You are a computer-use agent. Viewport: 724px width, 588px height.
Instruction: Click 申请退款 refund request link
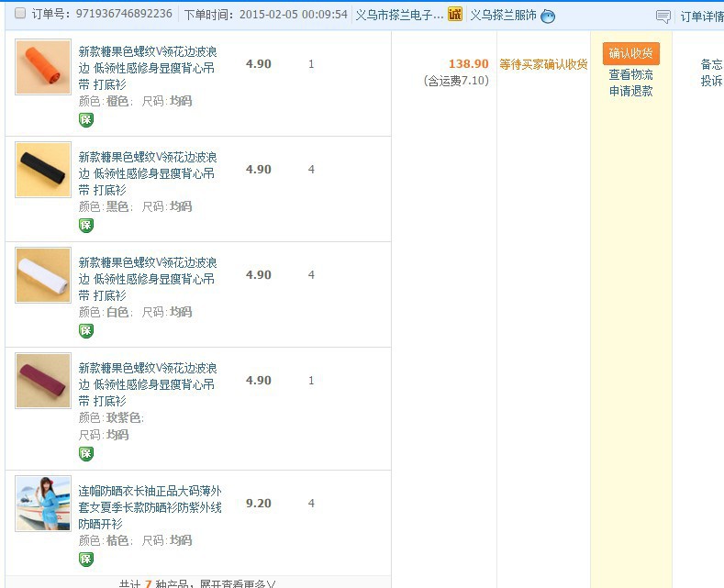(x=630, y=91)
